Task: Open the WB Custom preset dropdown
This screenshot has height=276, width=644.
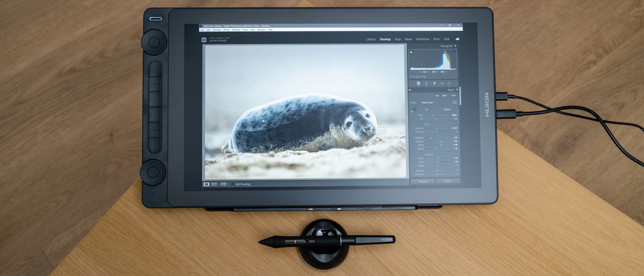Action: click(x=448, y=109)
